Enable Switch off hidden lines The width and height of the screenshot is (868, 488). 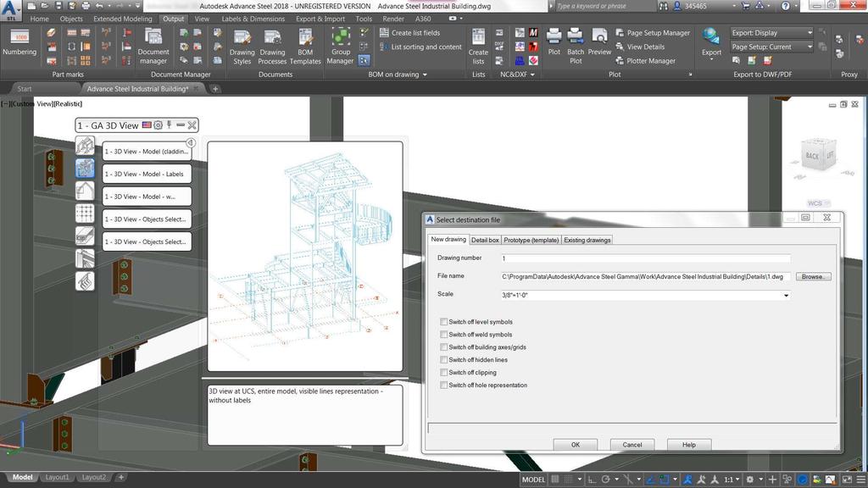point(443,359)
